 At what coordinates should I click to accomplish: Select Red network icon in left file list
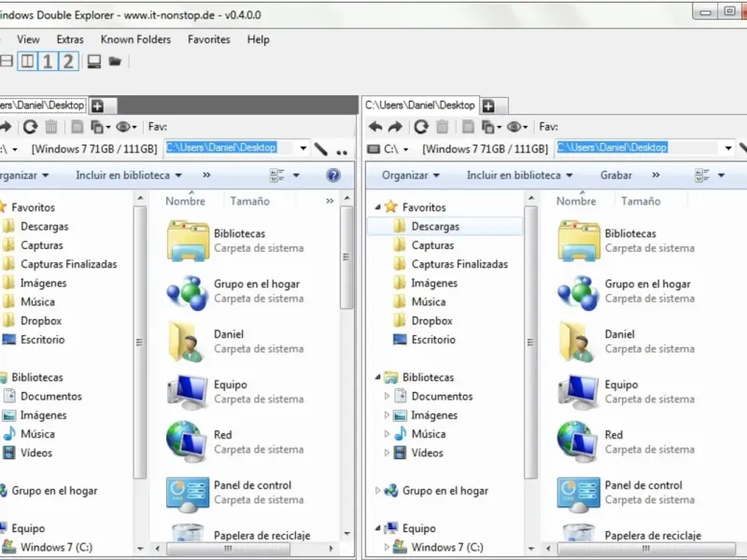[x=188, y=441]
